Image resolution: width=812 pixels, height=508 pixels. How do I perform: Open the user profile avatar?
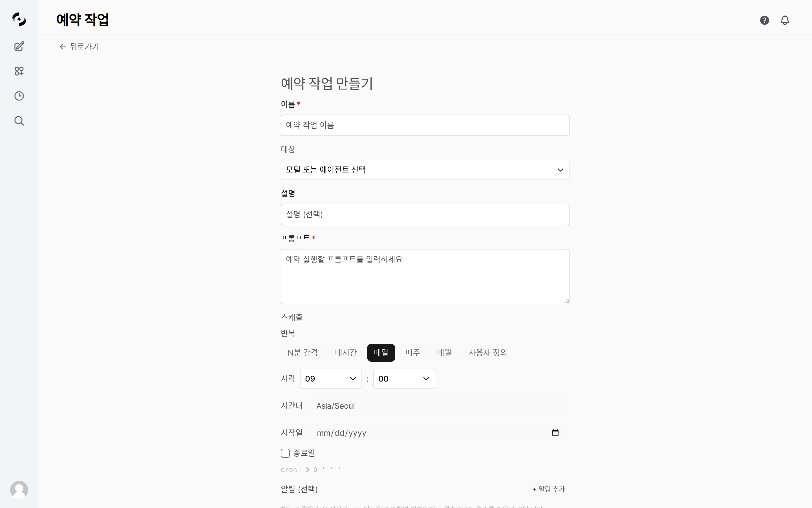point(19,490)
